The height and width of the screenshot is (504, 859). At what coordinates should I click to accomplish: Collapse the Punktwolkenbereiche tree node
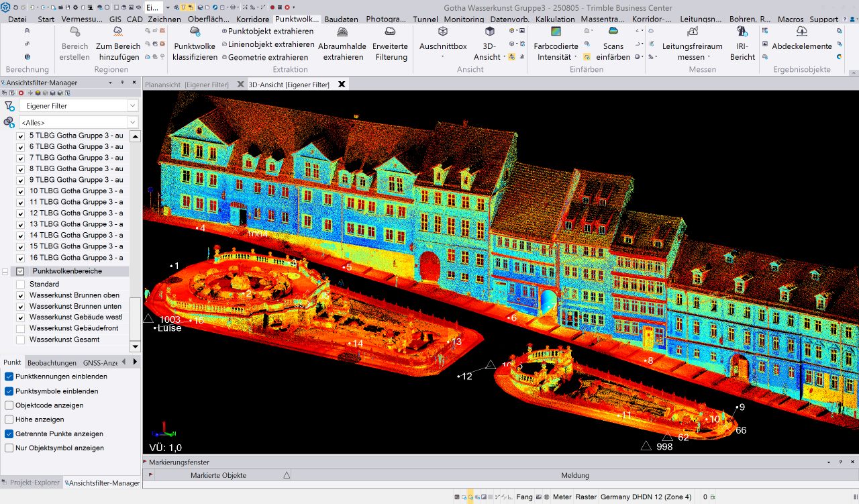(x=5, y=272)
